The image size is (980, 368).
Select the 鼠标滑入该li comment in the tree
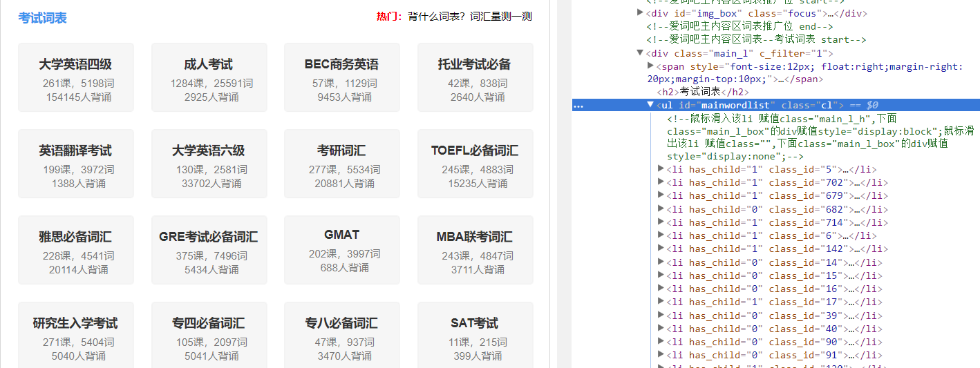pyautogui.click(x=822, y=137)
